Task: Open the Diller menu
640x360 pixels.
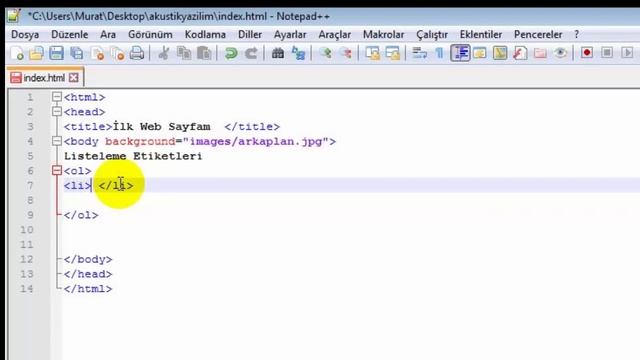Action: pyautogui.click(x=250, y=35)
